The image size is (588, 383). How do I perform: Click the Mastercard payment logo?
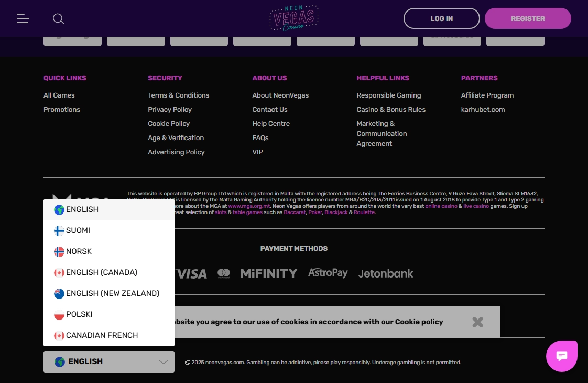point(223,273)
